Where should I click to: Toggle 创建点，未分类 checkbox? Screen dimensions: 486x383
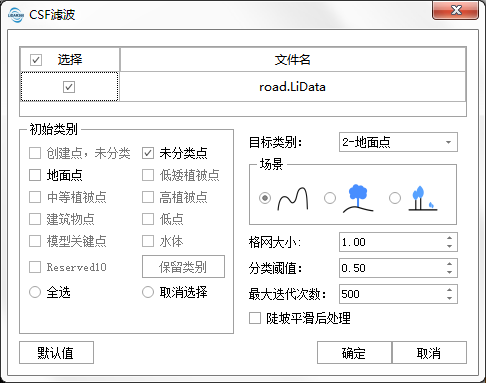35,153
